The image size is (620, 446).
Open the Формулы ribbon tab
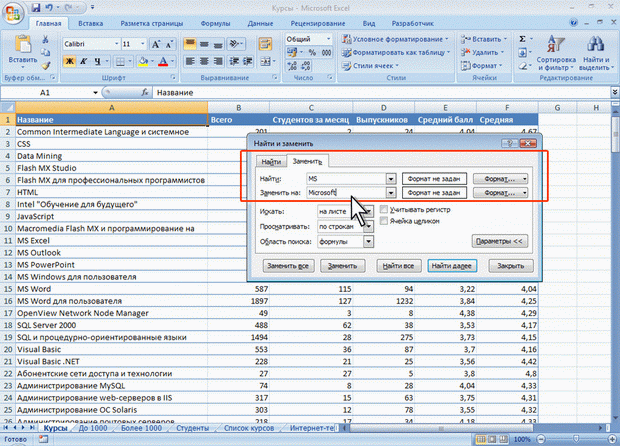(x=215, y=23)
